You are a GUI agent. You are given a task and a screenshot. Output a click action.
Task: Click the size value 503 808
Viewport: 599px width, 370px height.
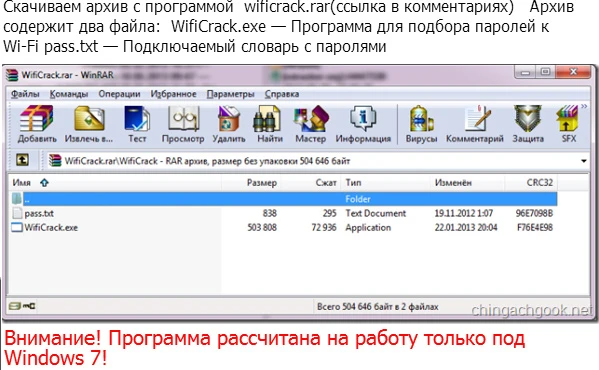click(262, 228)
